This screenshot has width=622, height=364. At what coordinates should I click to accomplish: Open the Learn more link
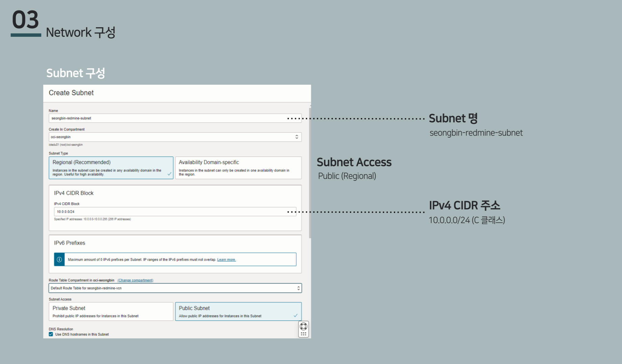(226, 260)
